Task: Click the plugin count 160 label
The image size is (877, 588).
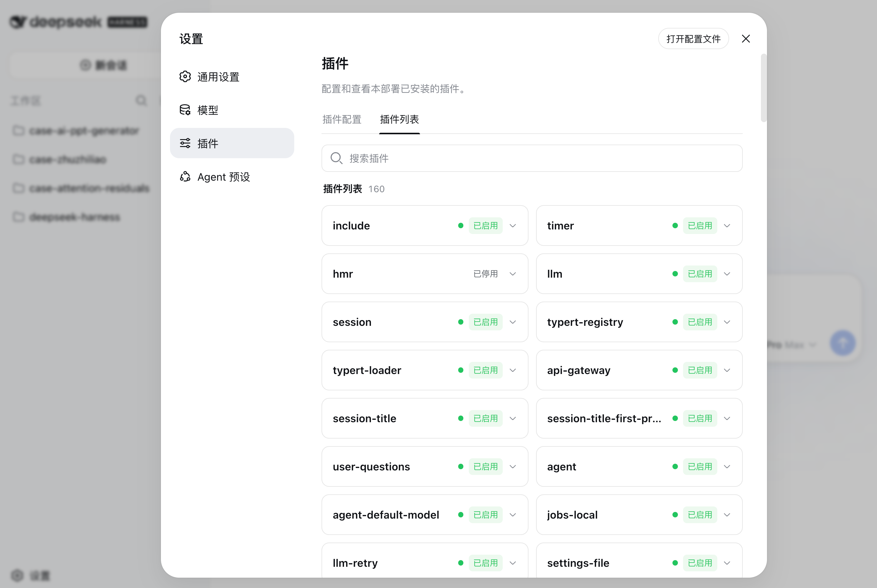Action: (376, 189)
